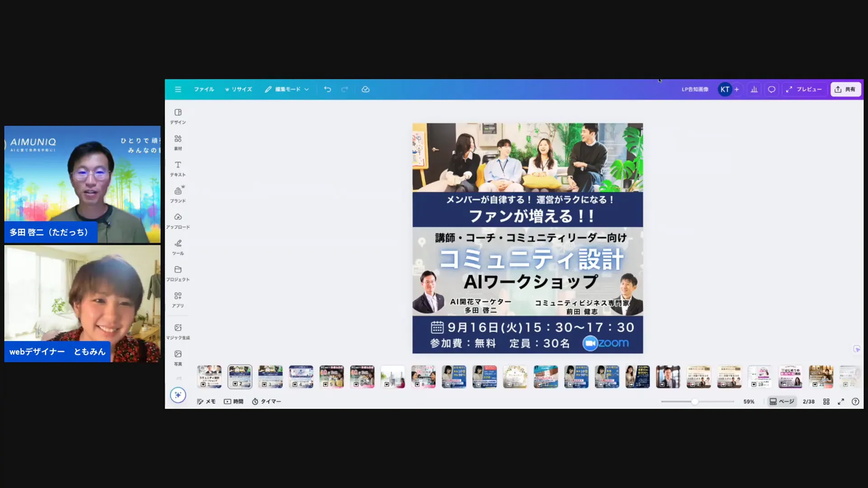Open the ブランド sidebar panel
The height and width of the screenshot is (488, 868).
click(x=178, y=195)
